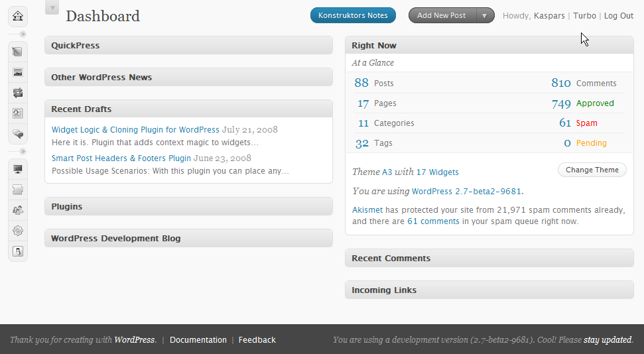This screenshot has width=644, height=354.
Task: Click the Appearance monitor icon
Action: (18, 170)
